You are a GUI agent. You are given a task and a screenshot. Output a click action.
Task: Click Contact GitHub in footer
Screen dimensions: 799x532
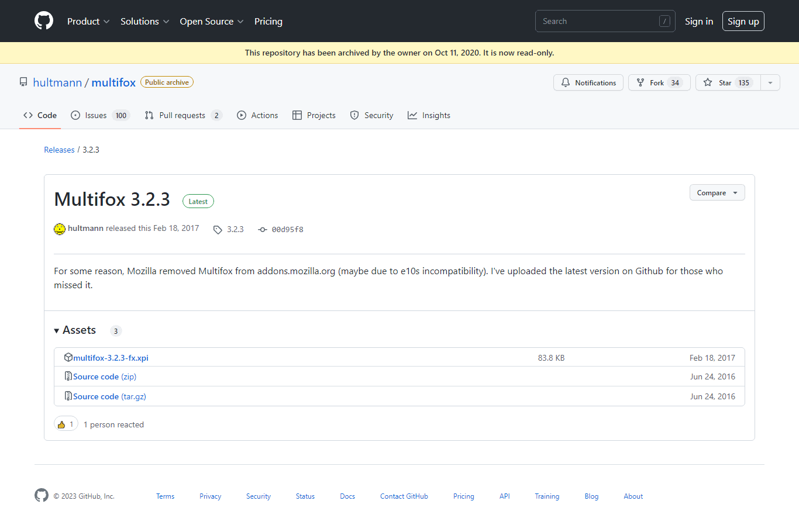(x=404, y=496)
